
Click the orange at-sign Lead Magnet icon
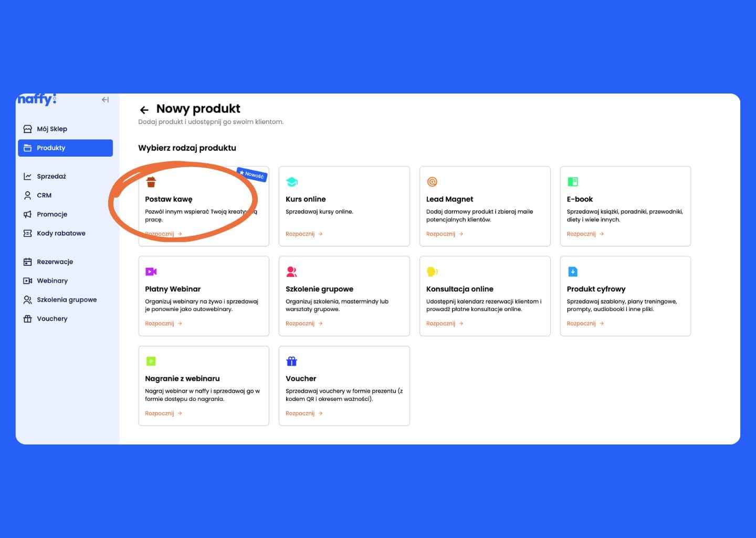click(x=432, y=182)
